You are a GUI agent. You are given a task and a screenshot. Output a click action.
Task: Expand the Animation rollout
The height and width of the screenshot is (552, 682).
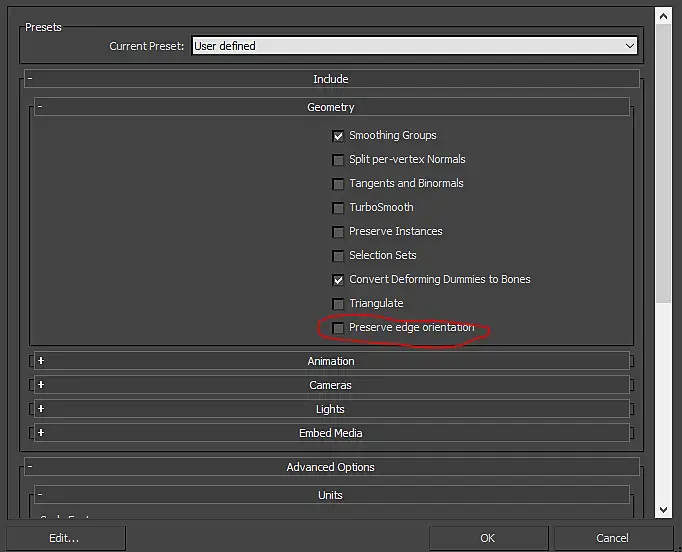332,361
